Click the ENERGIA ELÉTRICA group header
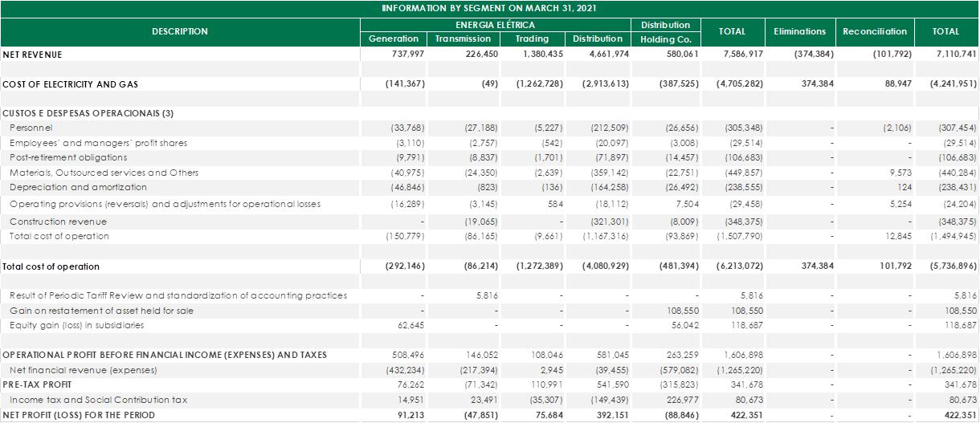This screenshot has width=980, height=423. coord(496,25)
